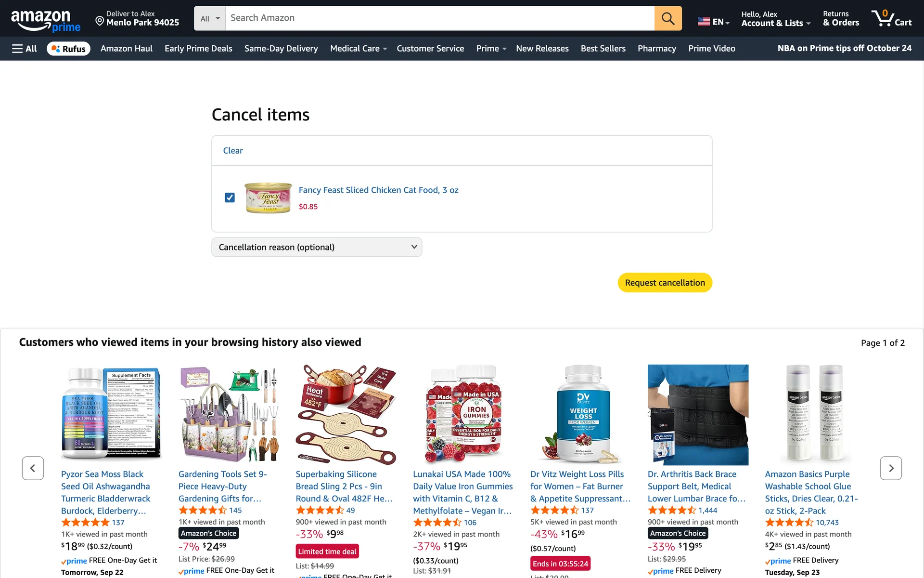Open the Rufus assistant
The height and width of the screenshot is (578, 924).
[x=68, y=49]
